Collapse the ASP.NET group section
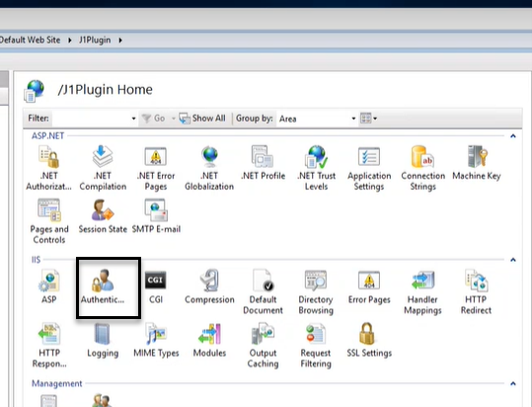The image size is (532, 407). click(x=513, y=136)
